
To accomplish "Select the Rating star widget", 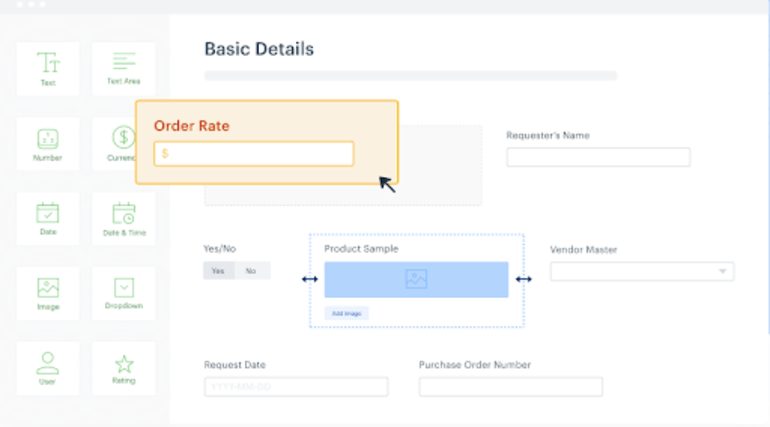I will coord(124,369).
